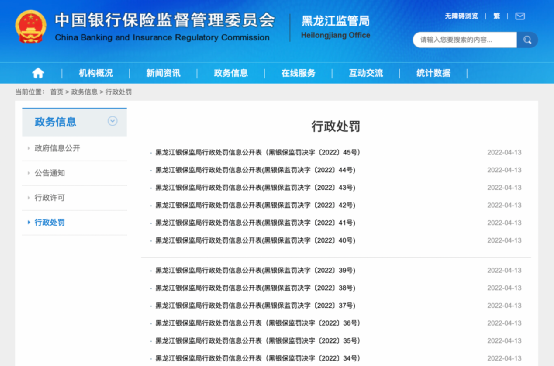Open the envelope mail icon
554x366 pixels.
520,16
